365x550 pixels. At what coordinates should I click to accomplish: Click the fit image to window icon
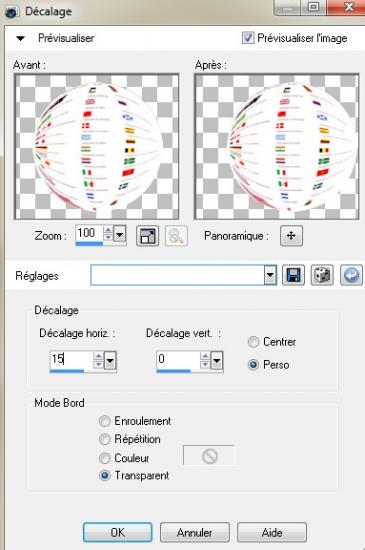[147, 236]
